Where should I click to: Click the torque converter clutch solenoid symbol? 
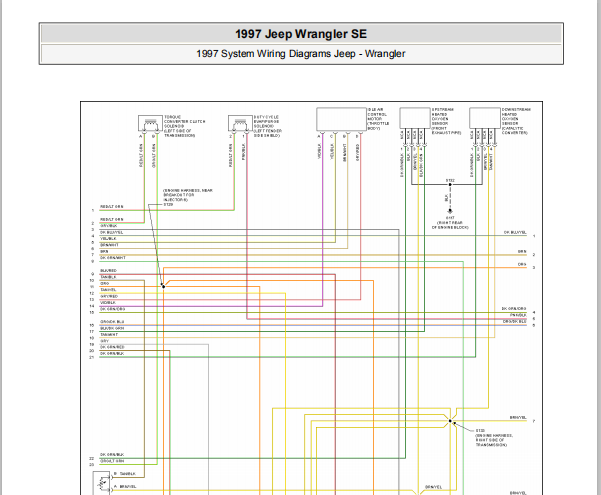(x=150, y=123)
